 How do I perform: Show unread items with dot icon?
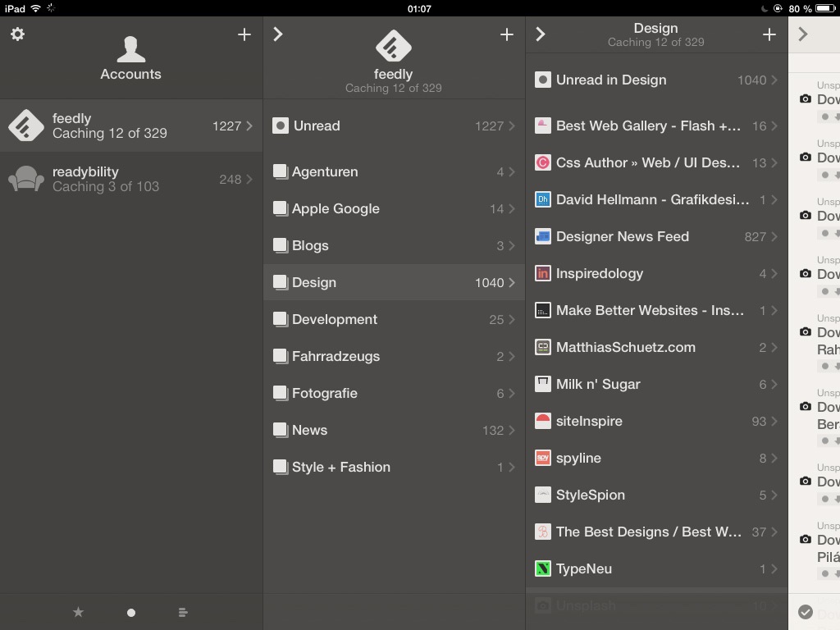[130, 612]
